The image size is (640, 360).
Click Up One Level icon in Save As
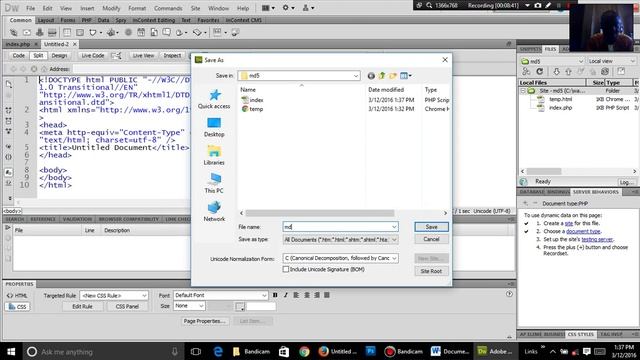coord(382,76)
